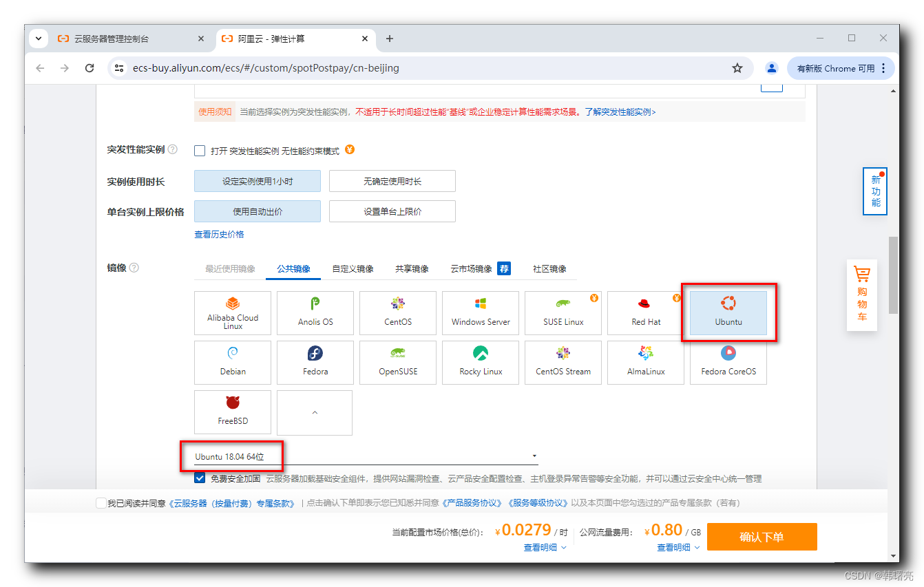
Task: Choose the Debian image
Action: pos(232,363)
